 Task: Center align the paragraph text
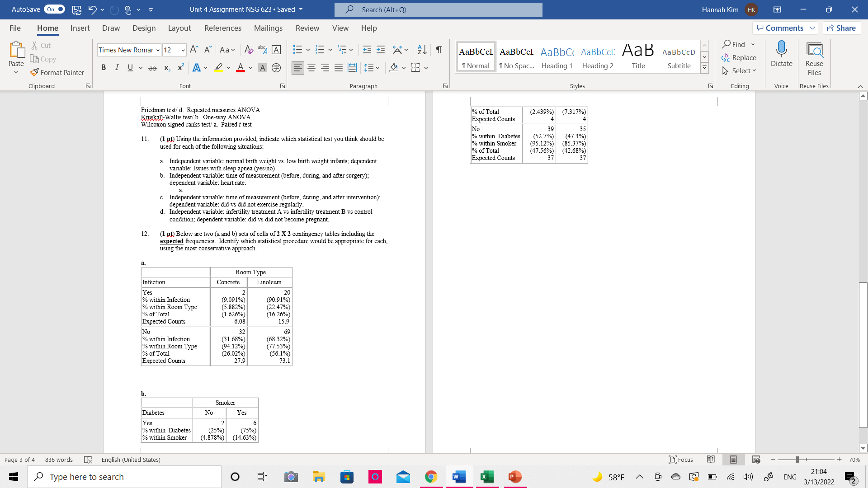tap(311, 68)
